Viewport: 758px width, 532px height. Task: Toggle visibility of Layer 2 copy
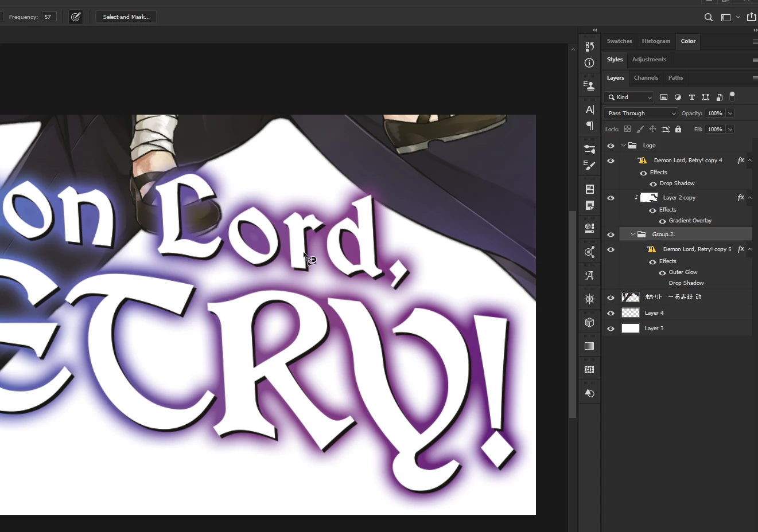pyautogui.click(x=611, y=198)
